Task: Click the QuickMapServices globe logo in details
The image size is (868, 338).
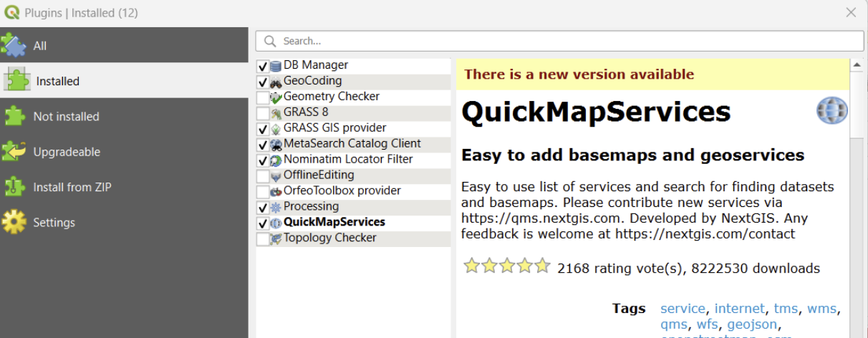Action: tap(831, 111)
